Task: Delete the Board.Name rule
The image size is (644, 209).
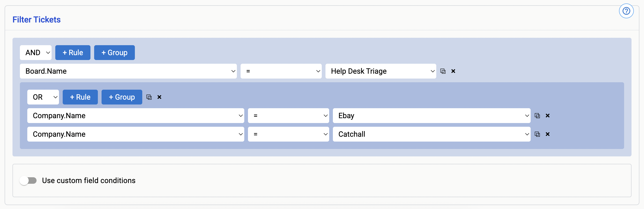Action: (x=453, y=71)
